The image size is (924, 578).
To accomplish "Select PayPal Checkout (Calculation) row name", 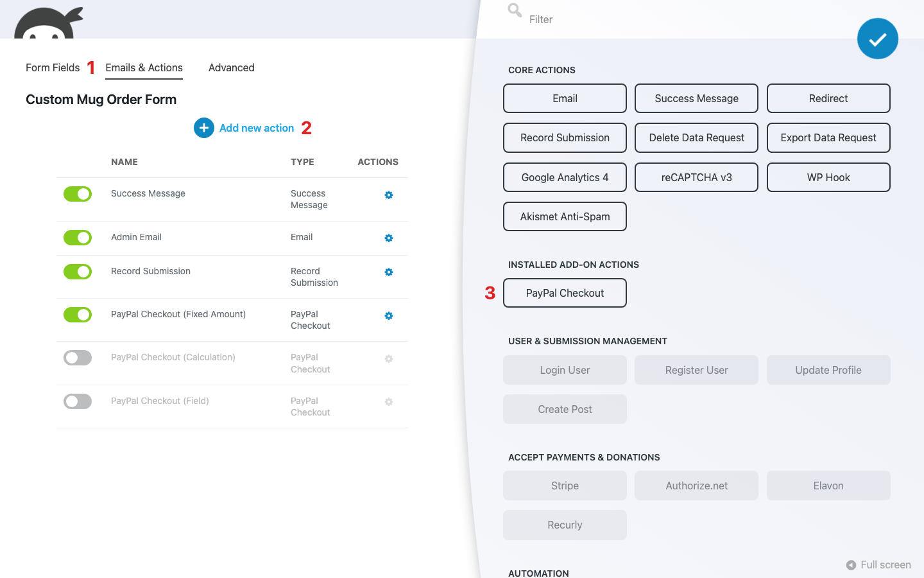I will point(173,357).
